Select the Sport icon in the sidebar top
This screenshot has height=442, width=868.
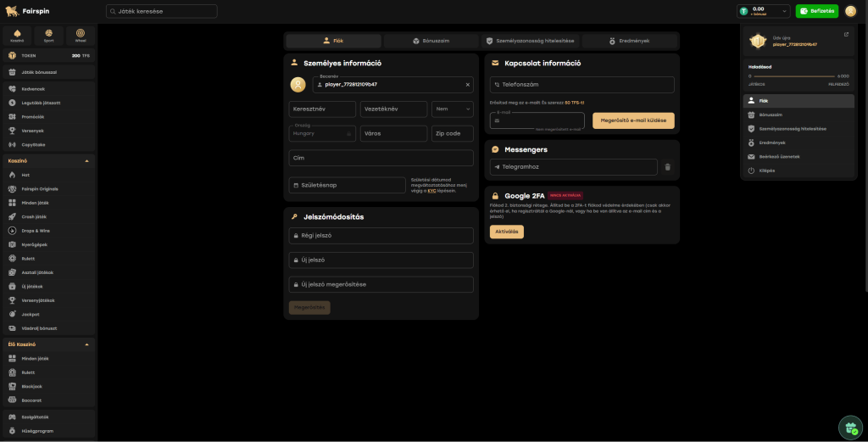48,34
